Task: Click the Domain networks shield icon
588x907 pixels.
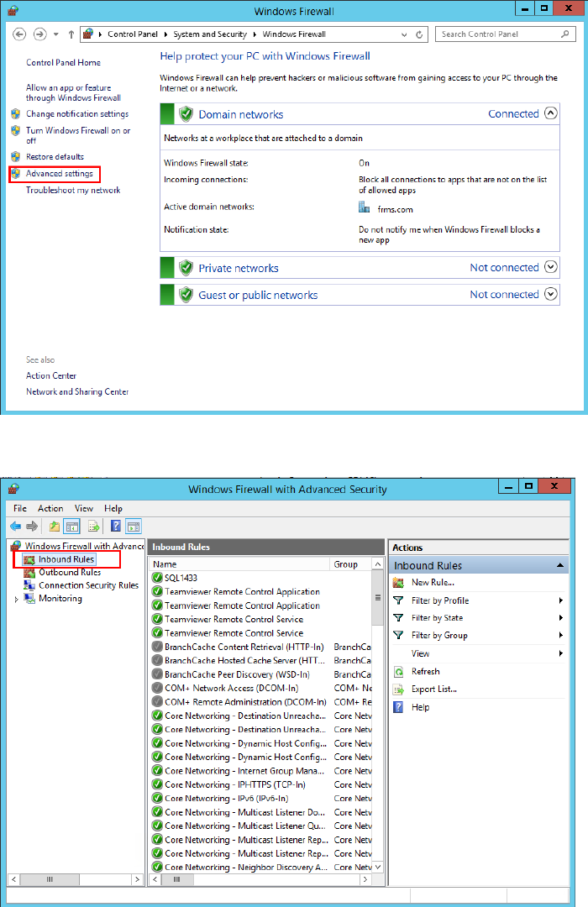Action: click(x=186, y=114)
